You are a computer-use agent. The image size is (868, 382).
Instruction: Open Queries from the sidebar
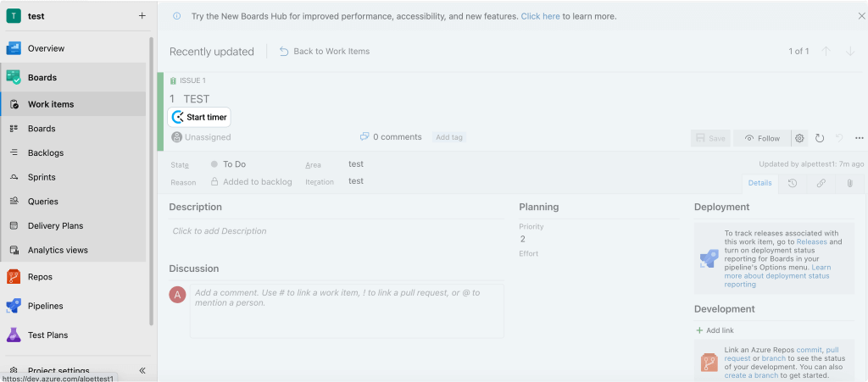[43, 202]
